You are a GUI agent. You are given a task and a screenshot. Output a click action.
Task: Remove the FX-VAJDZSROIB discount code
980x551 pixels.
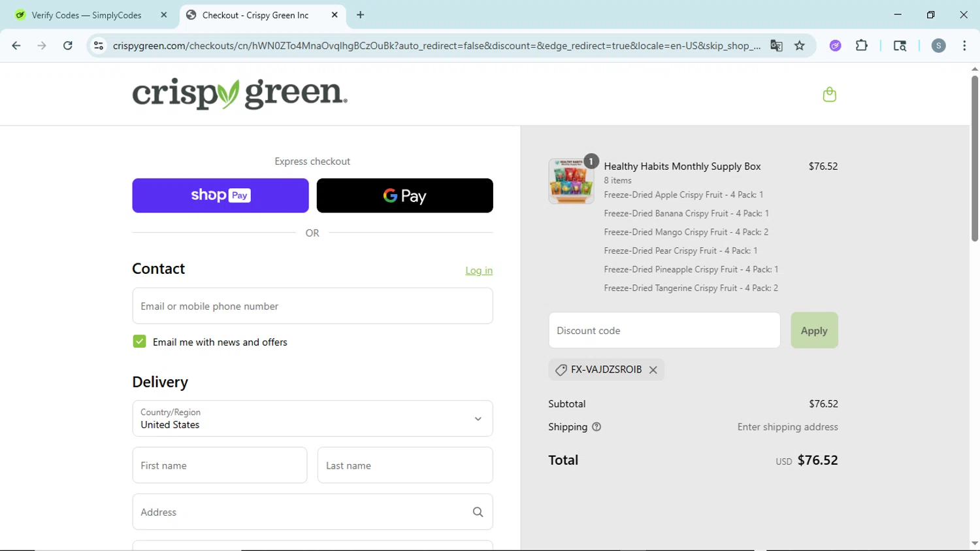click(x=653, y=370)
